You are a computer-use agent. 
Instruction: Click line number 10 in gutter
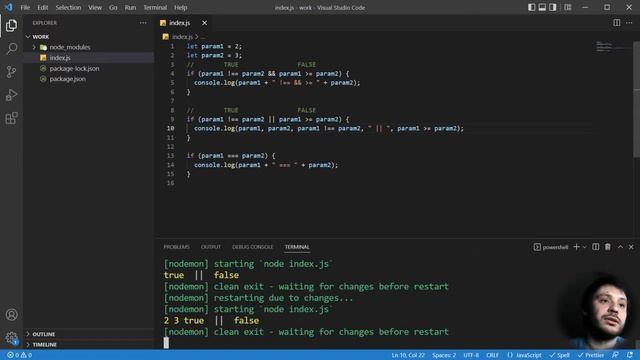(170, 128)
